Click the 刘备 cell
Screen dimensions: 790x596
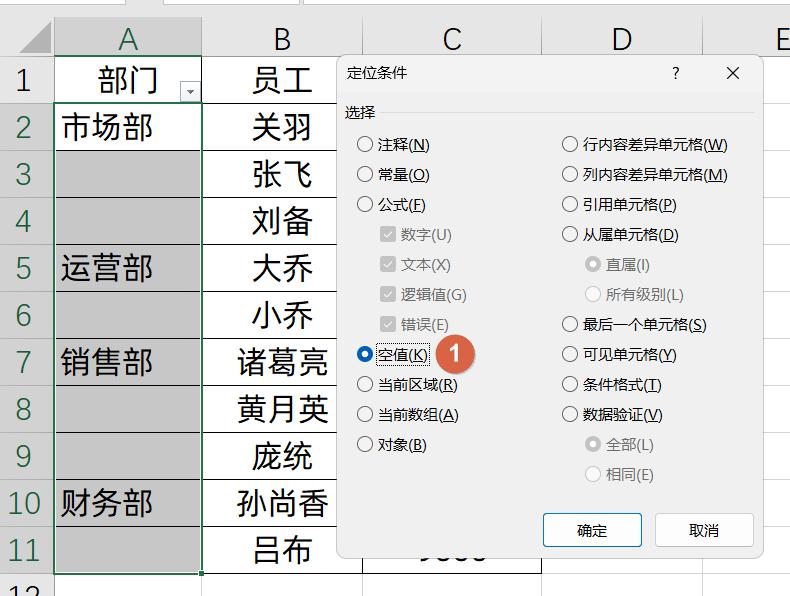270,221
